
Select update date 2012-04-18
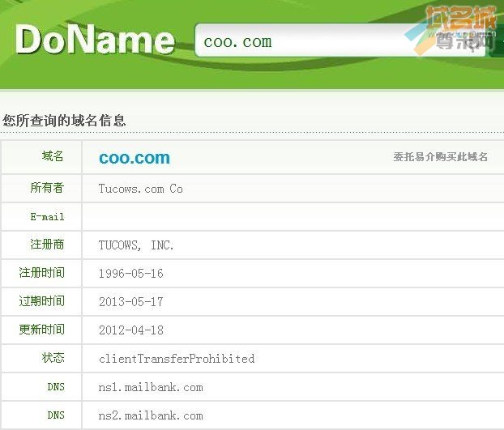[x=131, y=330]
